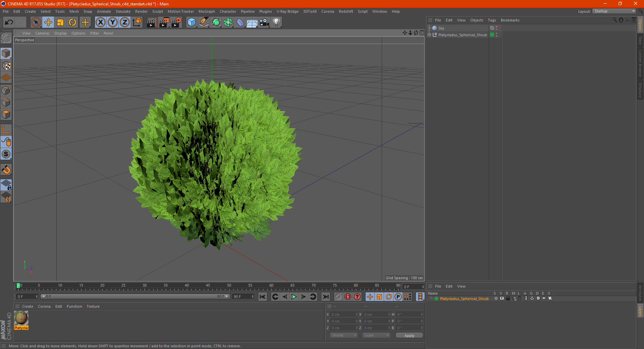Select the Live Selection tool
This screenshot has height=349, width=644.
click(x=36, y=22)
